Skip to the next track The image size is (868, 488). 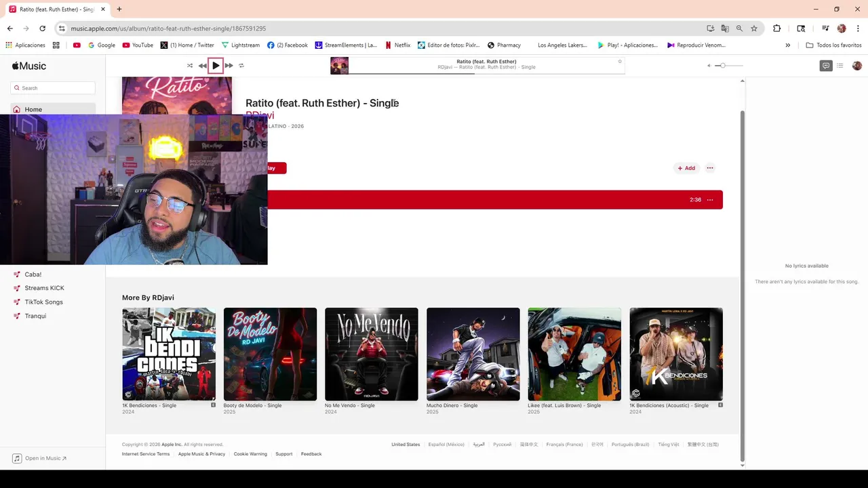(x=229, y=66)
